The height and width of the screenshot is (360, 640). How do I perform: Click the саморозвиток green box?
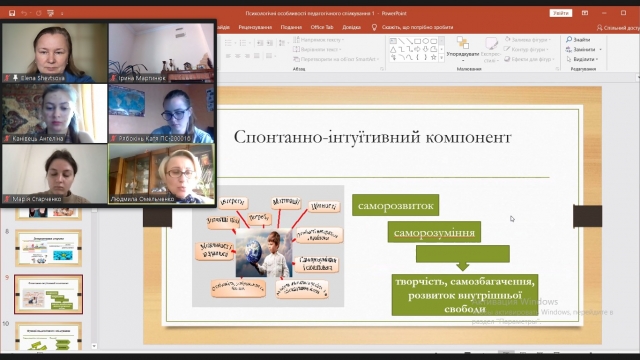(x=396, y=205)
